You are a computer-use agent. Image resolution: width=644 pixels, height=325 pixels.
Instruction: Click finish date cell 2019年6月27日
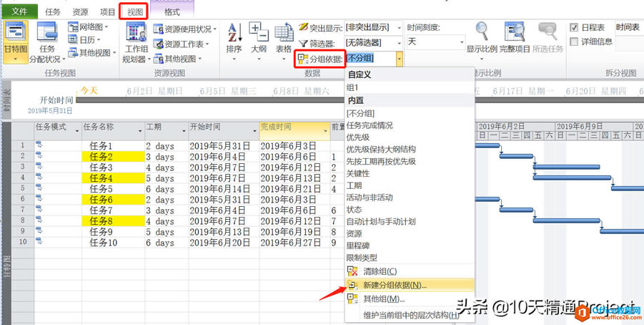pyautogui.click(x=294, y=243)
